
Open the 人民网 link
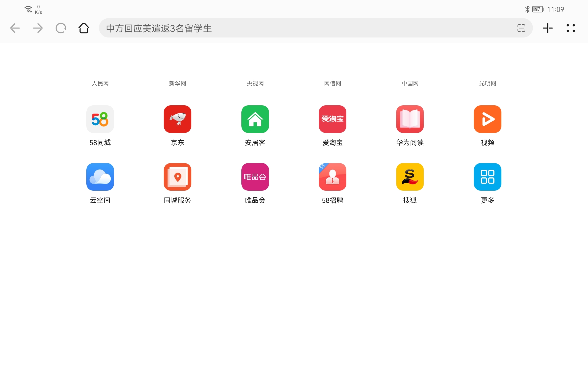(100, 83)
